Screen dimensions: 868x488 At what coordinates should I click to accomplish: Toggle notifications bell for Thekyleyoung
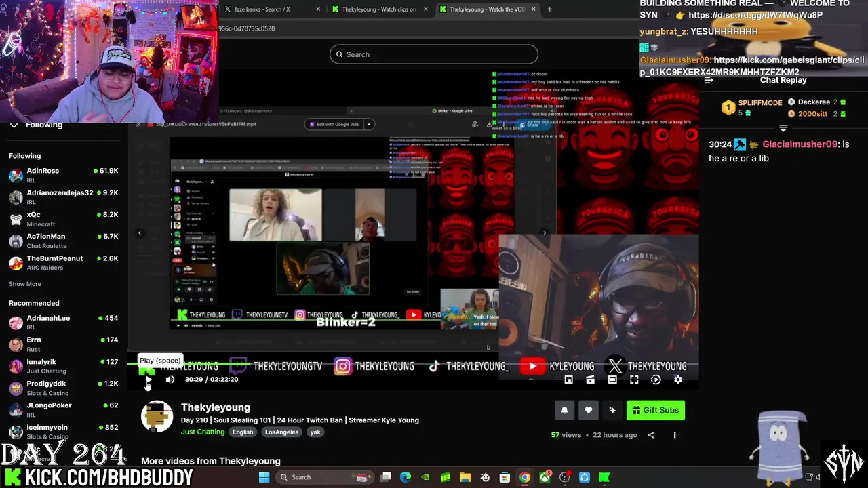pyautogui.click(x=564, y=410)
